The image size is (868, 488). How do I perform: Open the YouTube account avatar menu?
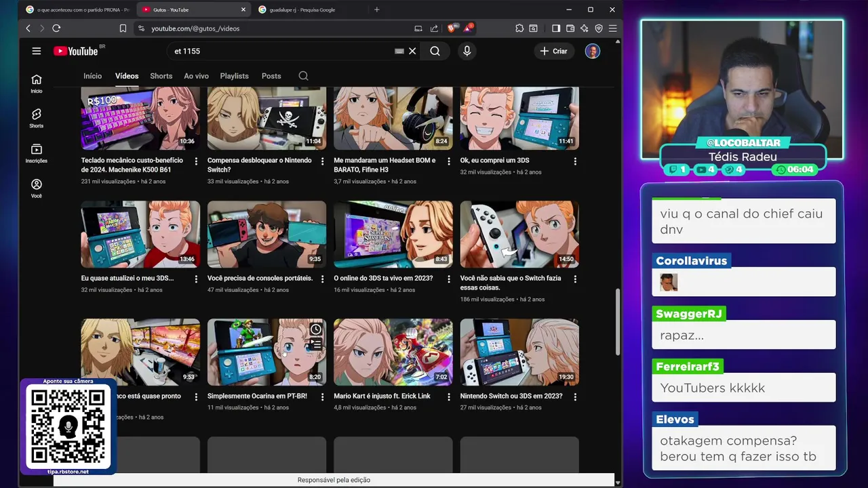[593, 51]
